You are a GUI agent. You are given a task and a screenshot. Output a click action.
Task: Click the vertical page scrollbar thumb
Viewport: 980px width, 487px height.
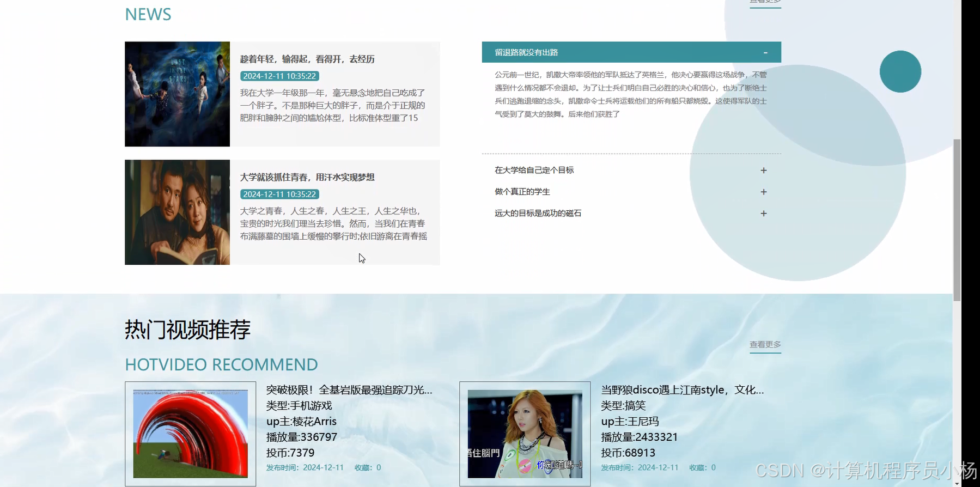957,221
